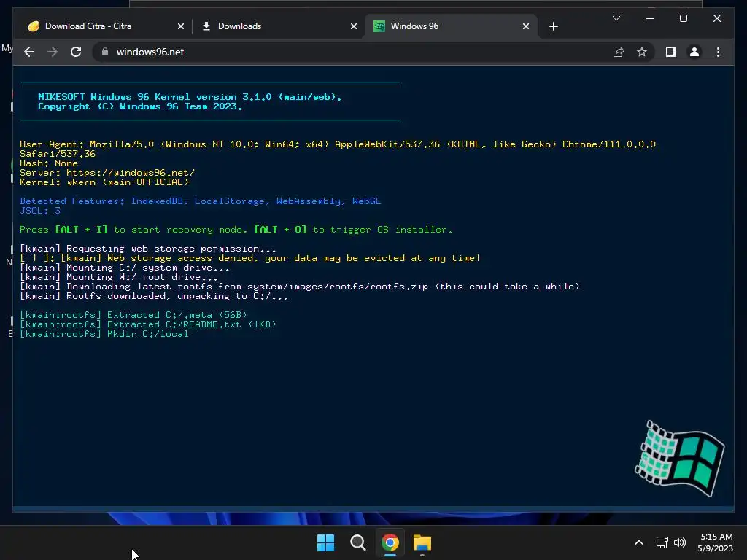The width and height of the screenshot is (747, 560).
Task: View site info via lock icon
Action: (105, 52)
